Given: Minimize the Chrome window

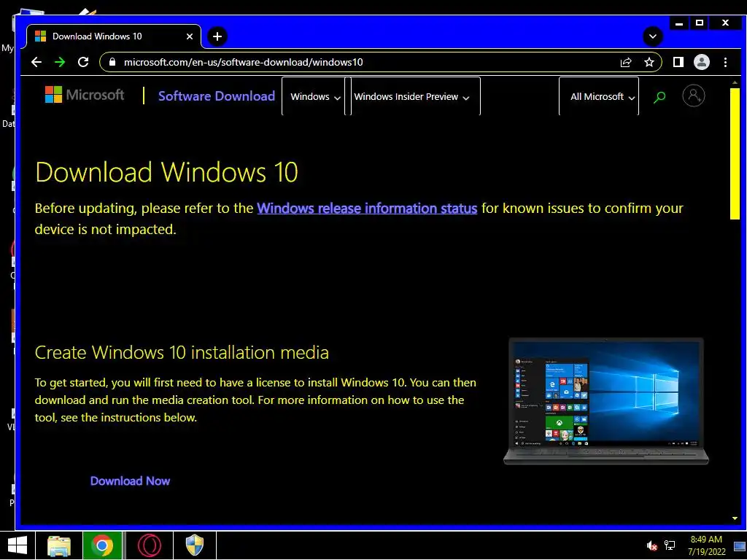Looking at the screenshot, I should click(679, 23).
